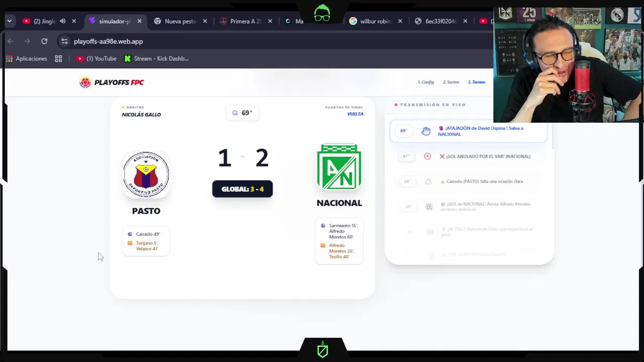Select the simulador-pl tab
644x362 pixels.
point(115,21)
